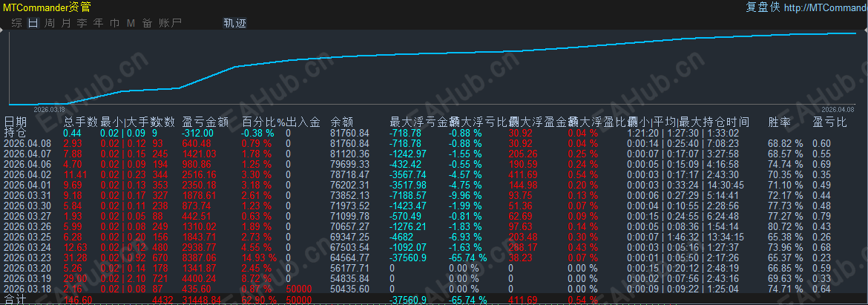Image resolution: width=868 pixels, height=305 pixels.
Task: Click the 持仓 row label
Action: point(15,133)
